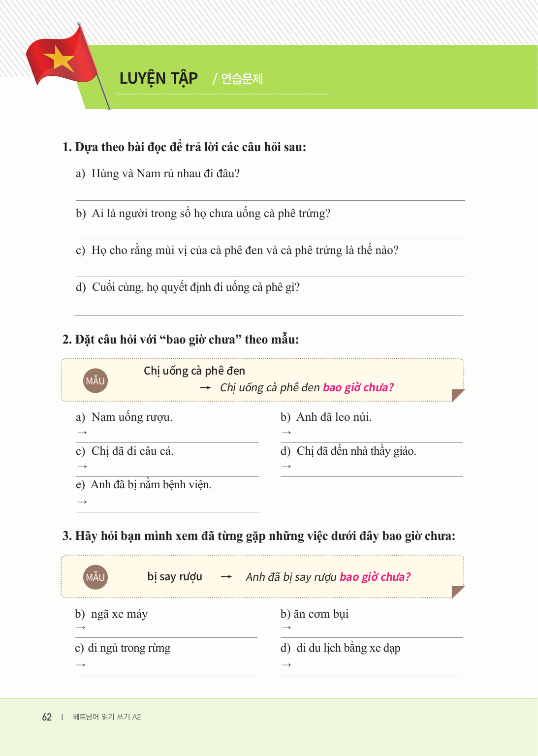
Task: Click the arrow below "Chị đã đi câu cá"
Action: click(82, 466)
